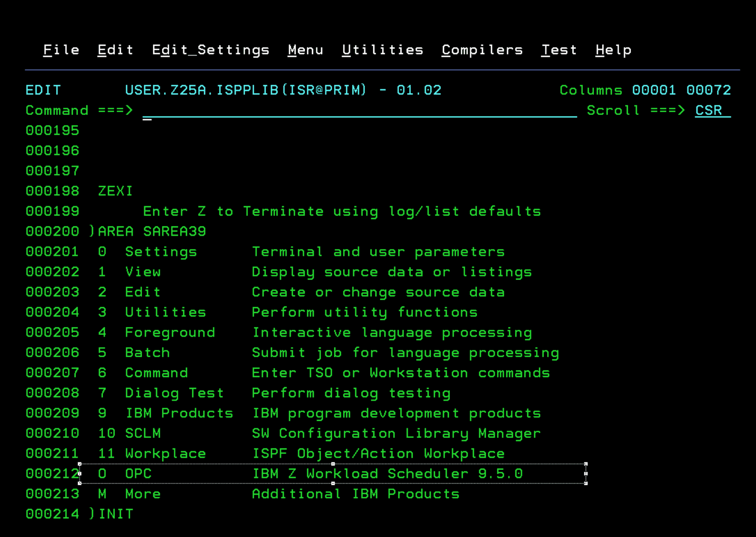The height and width of the screenshot is (537, 756).
Task: Open the Test menu
Action: tap(559, 50)
